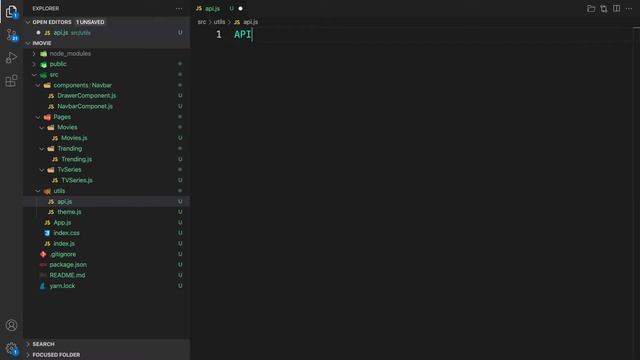Click line number 1 in gutter
The height and width of the screenshot is (360, 640).
coord(219,35)
